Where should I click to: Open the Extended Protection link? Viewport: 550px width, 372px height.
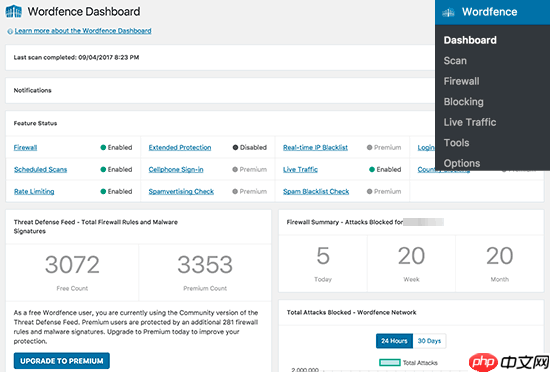tap(180, 148)
